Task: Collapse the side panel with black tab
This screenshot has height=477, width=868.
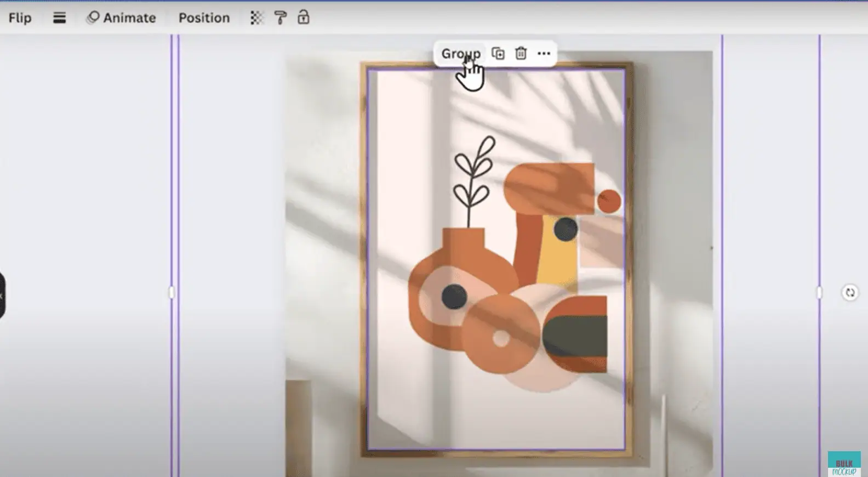Action: (x=2, y=296)
